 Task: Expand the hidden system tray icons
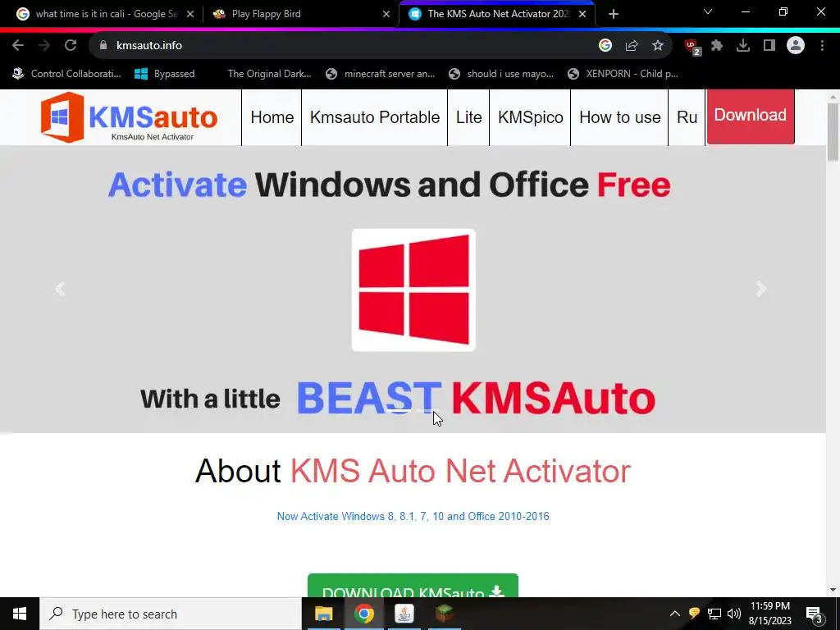674,614
